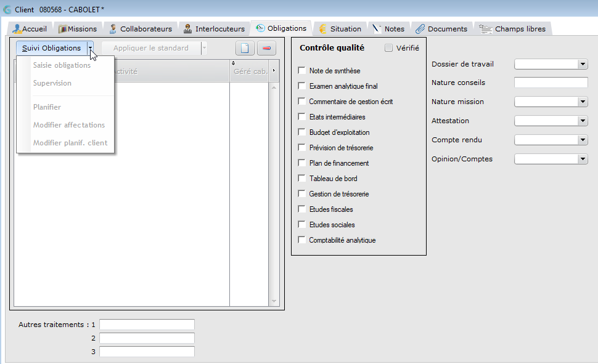This screenshot has height=364, width=598.
Task: Click the red minus delete icon button
Action: click(266, 48)
